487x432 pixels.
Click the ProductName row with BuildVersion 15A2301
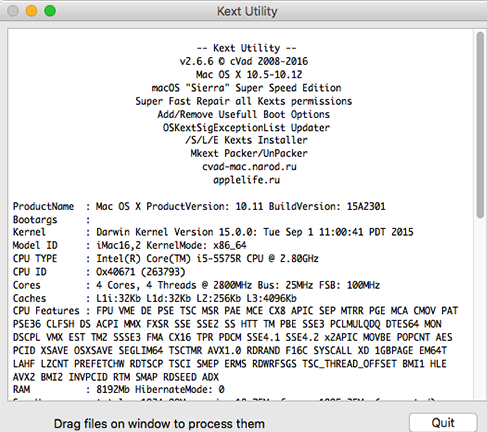tap(199, 206)
